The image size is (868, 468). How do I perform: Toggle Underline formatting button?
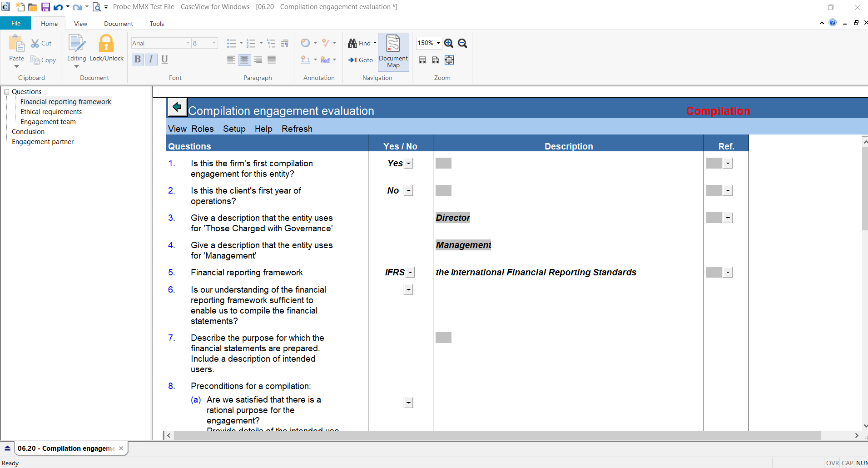coord(164,60)
